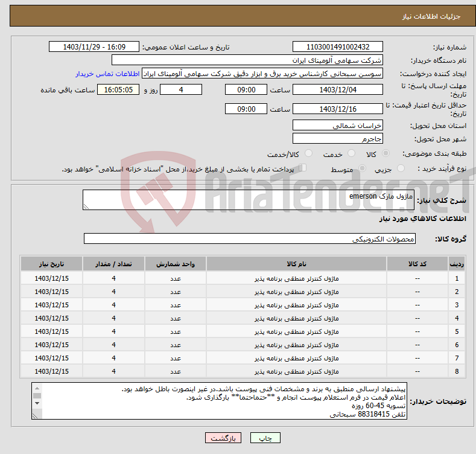Click the product name in row 5
The height and width of the screenshot is (454, 476).
(296, 332)
